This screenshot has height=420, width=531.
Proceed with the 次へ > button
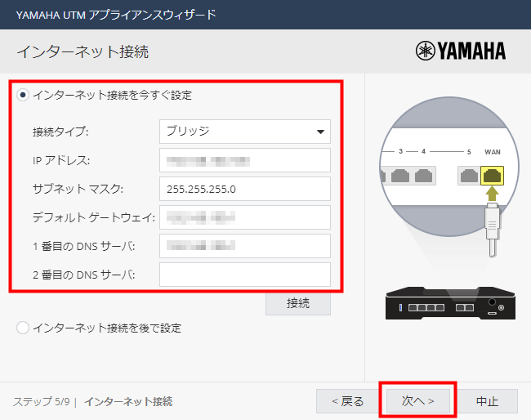tap(417, 401)
